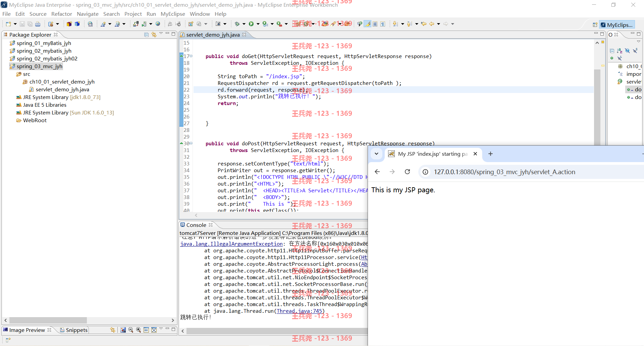Close the Package Explorer view tab

56,35
